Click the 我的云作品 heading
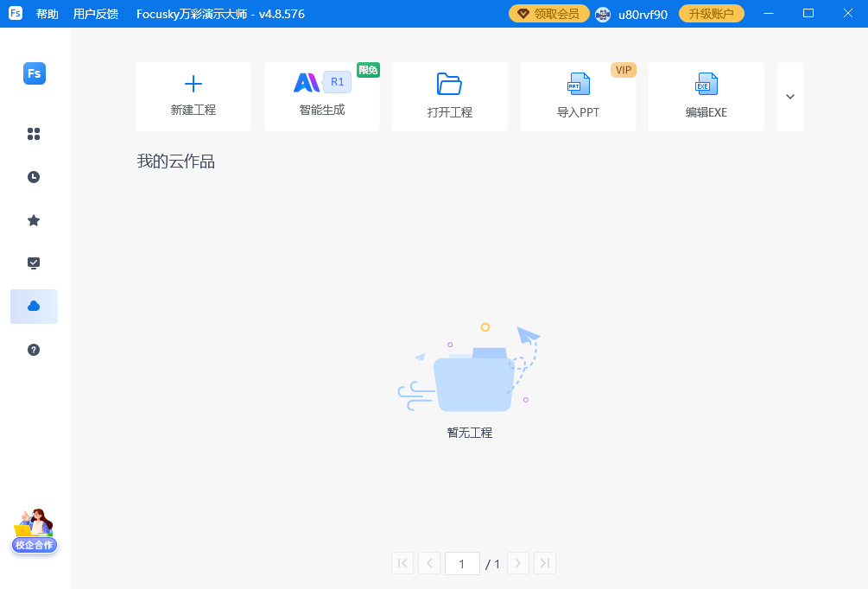 (176, 161)
